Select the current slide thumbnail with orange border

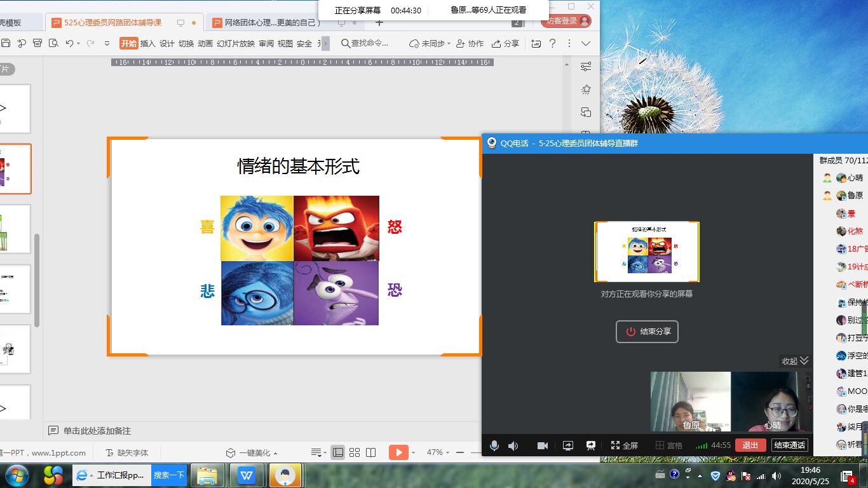point(15,168)
